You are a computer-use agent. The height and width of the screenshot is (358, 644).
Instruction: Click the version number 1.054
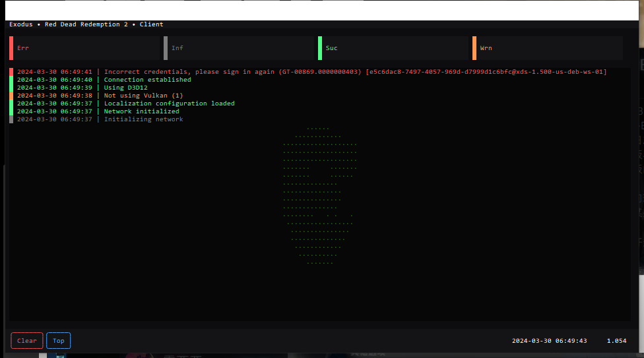[616, 341]
